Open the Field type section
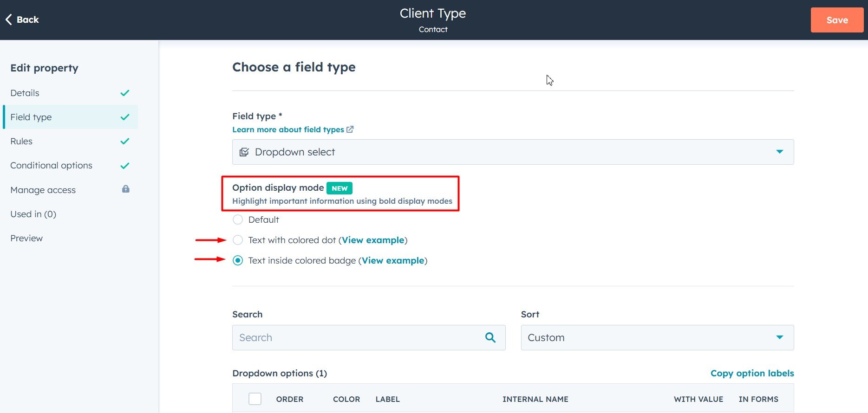This screenshot has width=868, height=413. [x=70, y=117]
